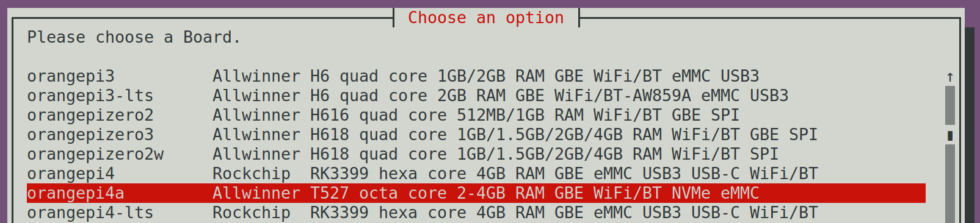Select the H6 1GB/2GB RAM description line
980x223 pixels.
(x=485, y=77)
